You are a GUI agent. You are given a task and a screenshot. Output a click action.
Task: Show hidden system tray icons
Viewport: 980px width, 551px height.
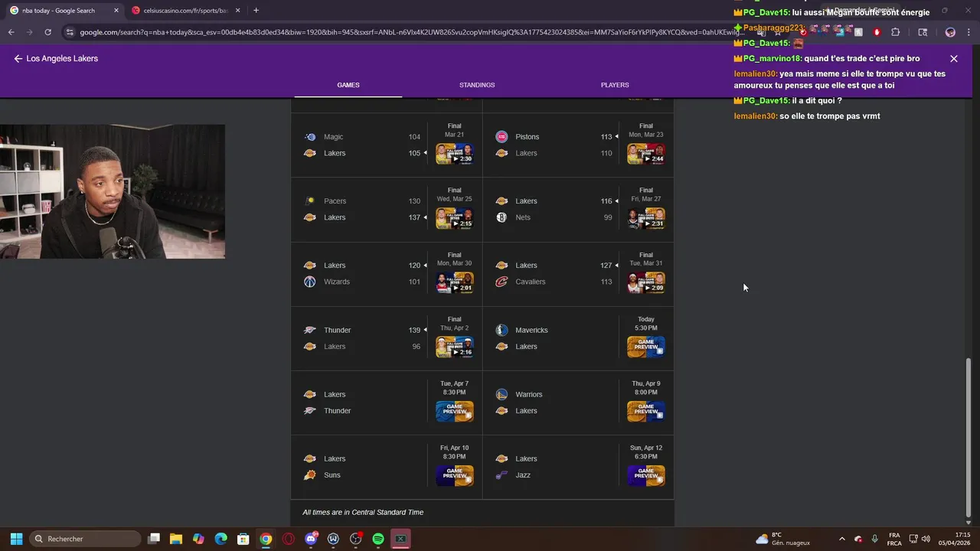click(842, 539)
